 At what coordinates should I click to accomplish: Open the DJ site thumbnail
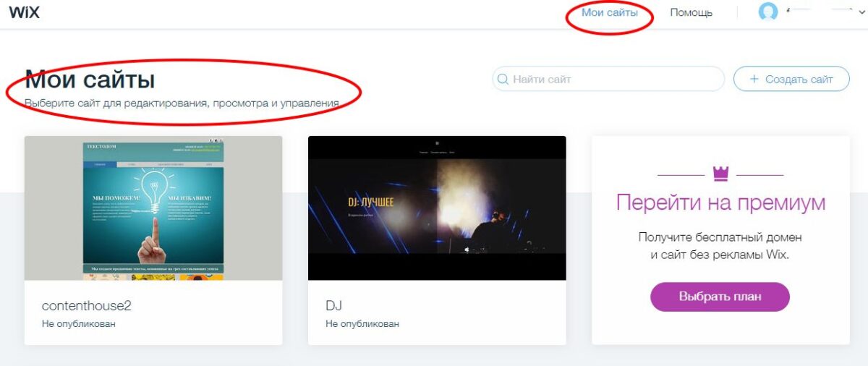pyautogui.click(x=437, y=208)
